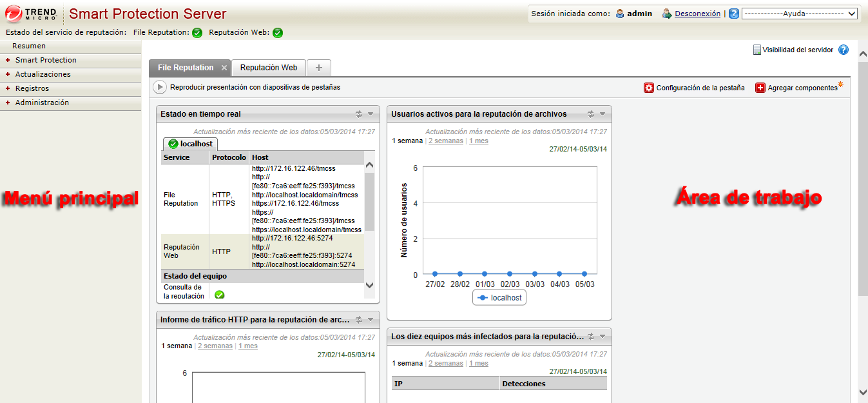
Task: Switch to the Reputación Web tab
Action: [269, 68]
